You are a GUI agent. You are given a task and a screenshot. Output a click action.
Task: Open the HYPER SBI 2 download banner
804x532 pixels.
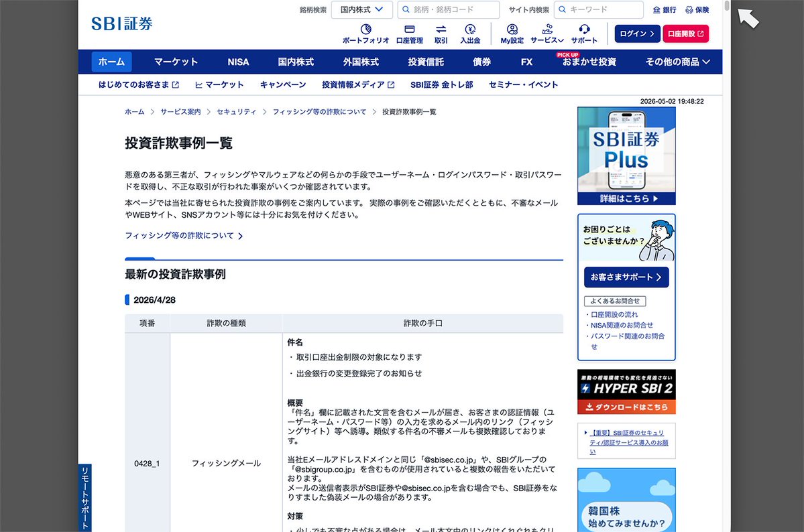(626, 391)
